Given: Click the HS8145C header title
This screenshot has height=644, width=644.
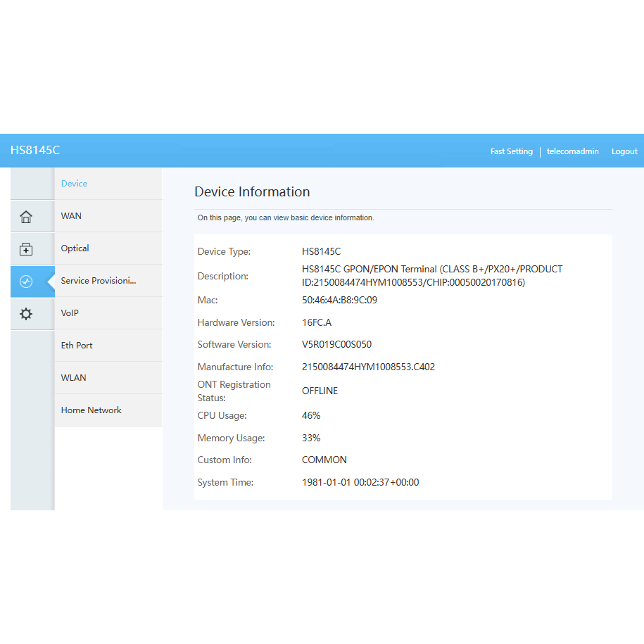Looking at the screenshot, I should pos(35,151).
